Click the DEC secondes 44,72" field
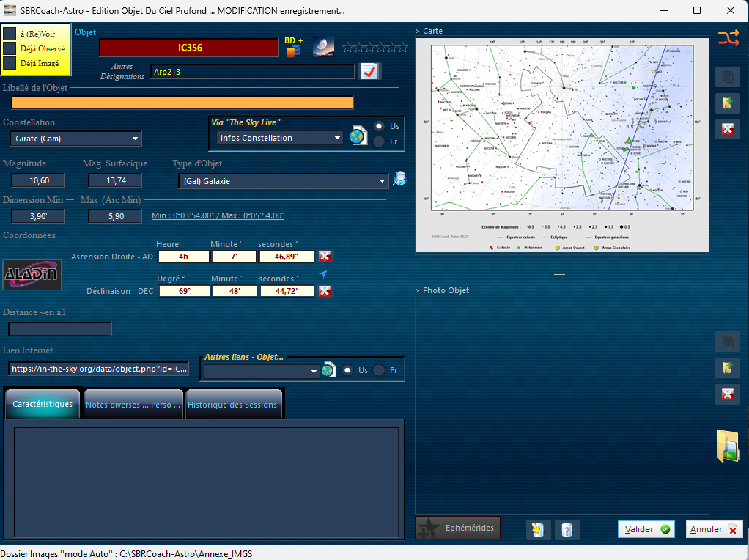Screen dimensions: 749x560 (287, 291)
